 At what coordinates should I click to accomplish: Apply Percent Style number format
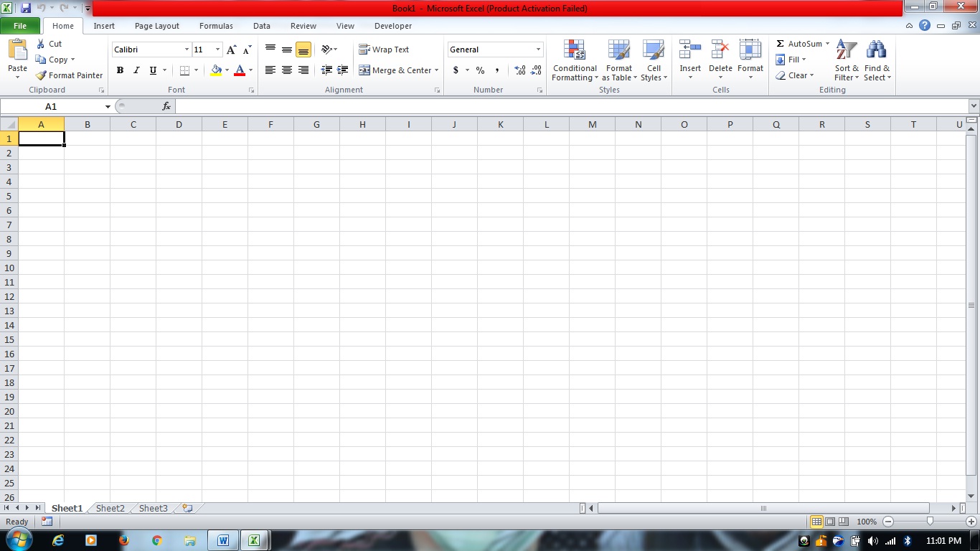coord(480,70)
